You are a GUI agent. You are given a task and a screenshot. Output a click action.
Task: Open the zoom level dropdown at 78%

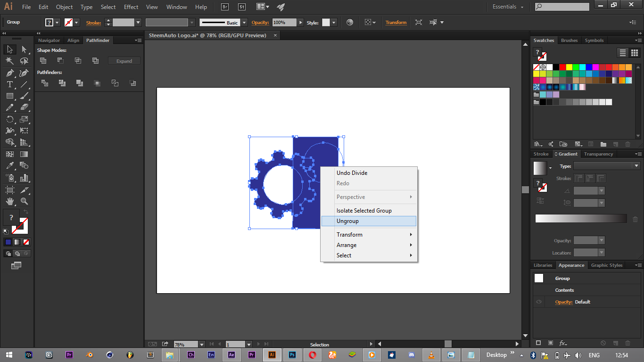tap(202, 345)
